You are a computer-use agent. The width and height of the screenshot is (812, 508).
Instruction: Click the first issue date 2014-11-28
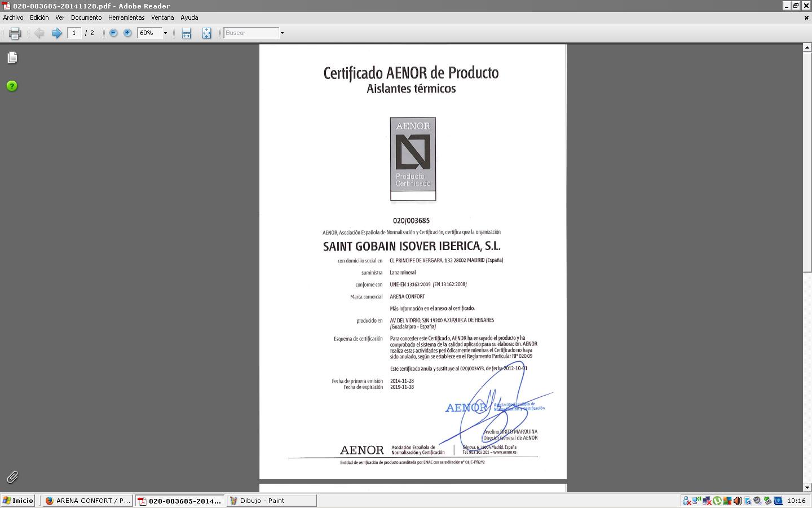(x=402, y=381)
